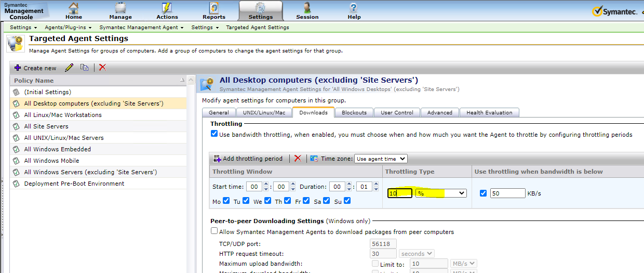Click the throttling value 10 field
This screenshot has width=644, height=273.
point(400,193)
